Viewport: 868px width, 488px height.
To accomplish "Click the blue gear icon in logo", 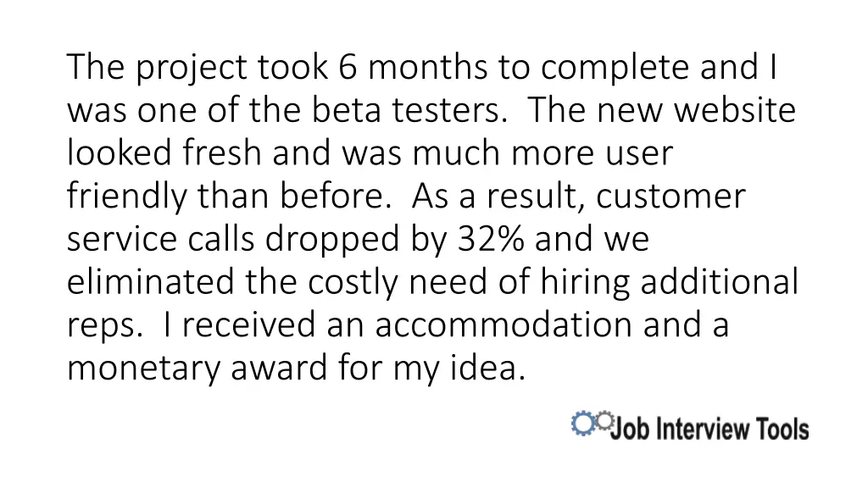I will (x=583, y=424).
